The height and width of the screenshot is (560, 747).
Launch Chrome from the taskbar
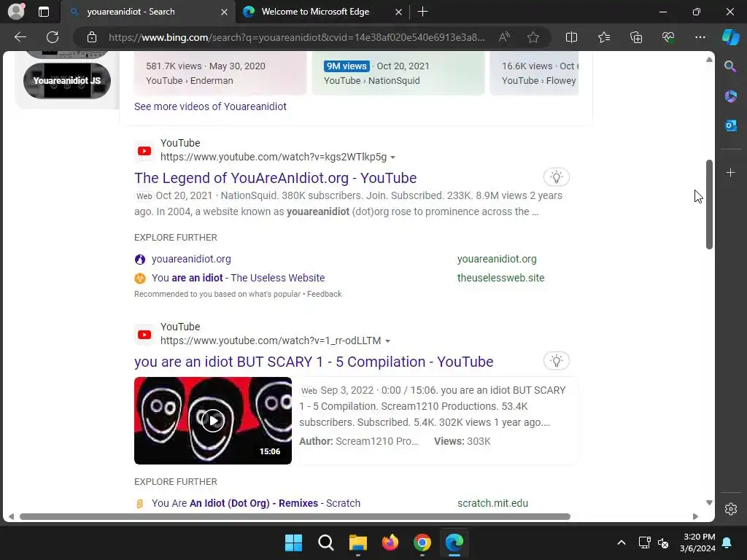(x=422, y=542)
